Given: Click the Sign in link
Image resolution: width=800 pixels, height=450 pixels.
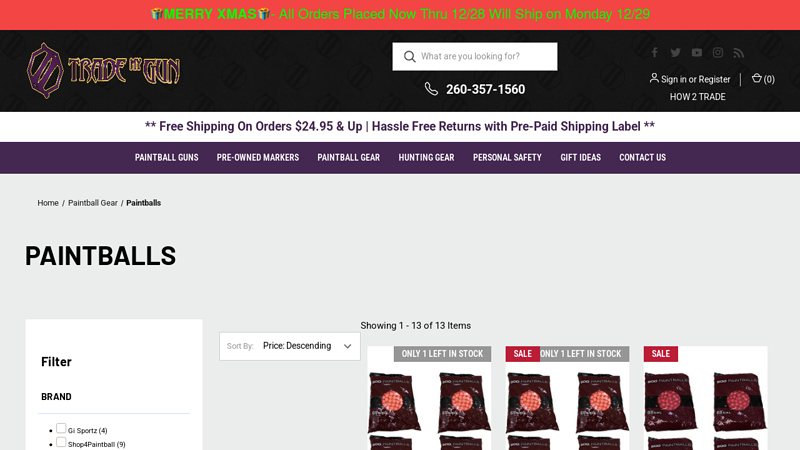Looking at the screenshot, I should point(673,80).
